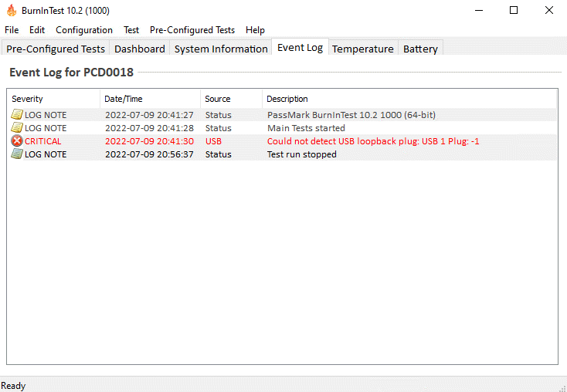Click the red timestamp 2022-07-09 20:41:30
567x392 pixels.
click(149, 141)
